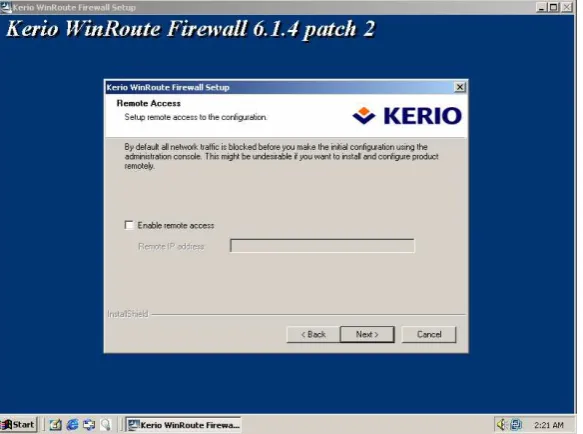This screenshot has height=434, width=583.
Task: Select Kerio WinRoute Firewall taskbar button
Action: coord(183,425)
